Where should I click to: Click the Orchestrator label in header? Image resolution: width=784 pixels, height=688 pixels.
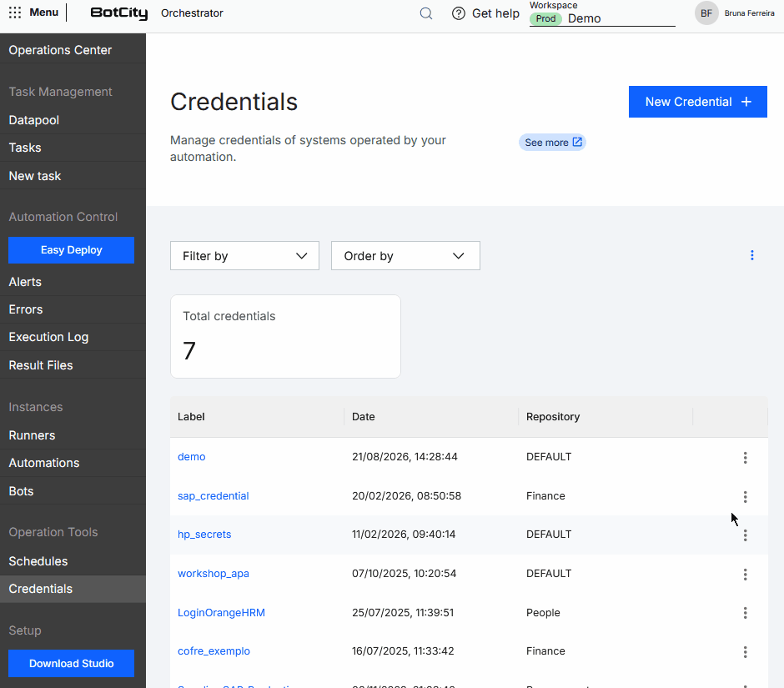pyautogui.click(x=192, y=13)
